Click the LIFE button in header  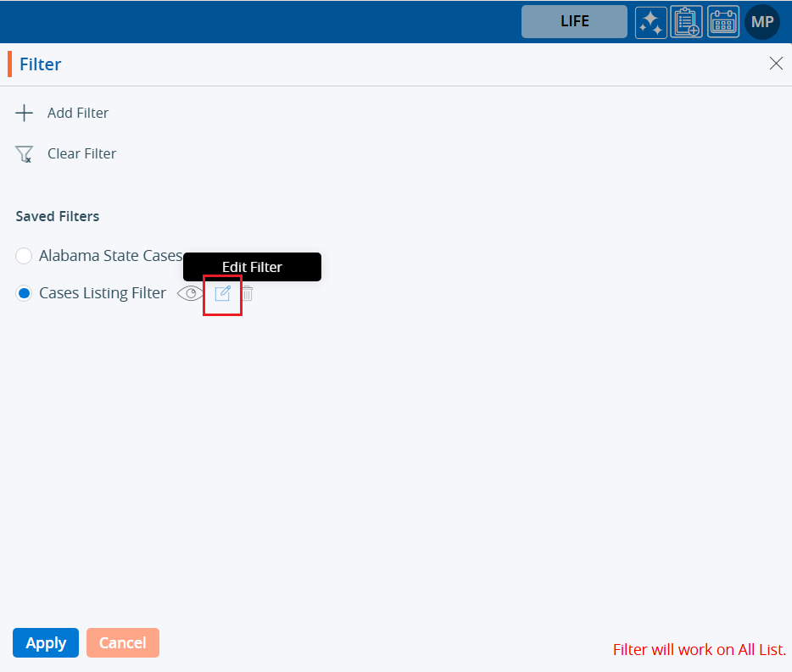(x=574, y=22)
